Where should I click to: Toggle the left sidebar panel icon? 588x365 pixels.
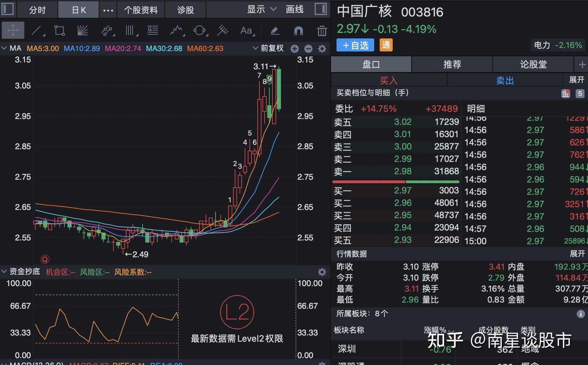8,9
